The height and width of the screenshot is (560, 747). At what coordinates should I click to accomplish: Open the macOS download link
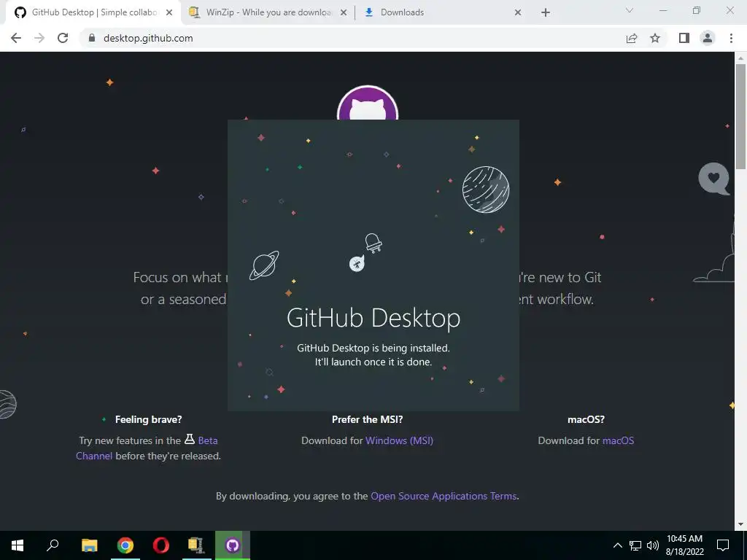[619, 440]
